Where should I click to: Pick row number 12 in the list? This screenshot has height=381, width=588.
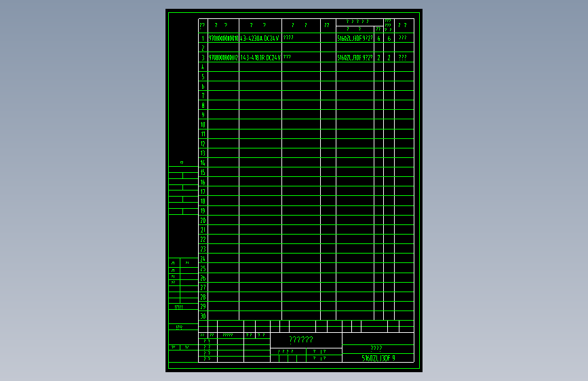point(203,144)
